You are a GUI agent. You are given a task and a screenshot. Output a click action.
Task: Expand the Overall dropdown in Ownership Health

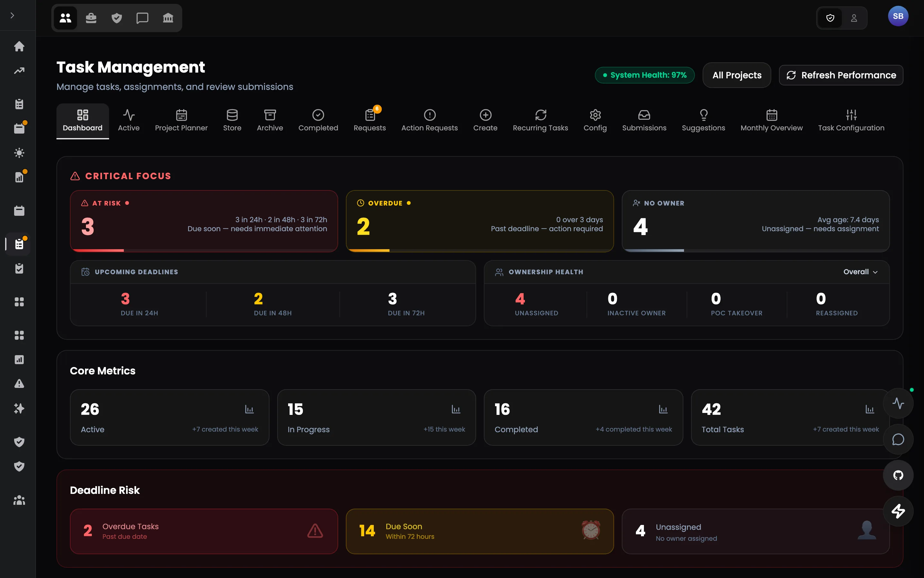pyautogui.click(x=860, y=272)
